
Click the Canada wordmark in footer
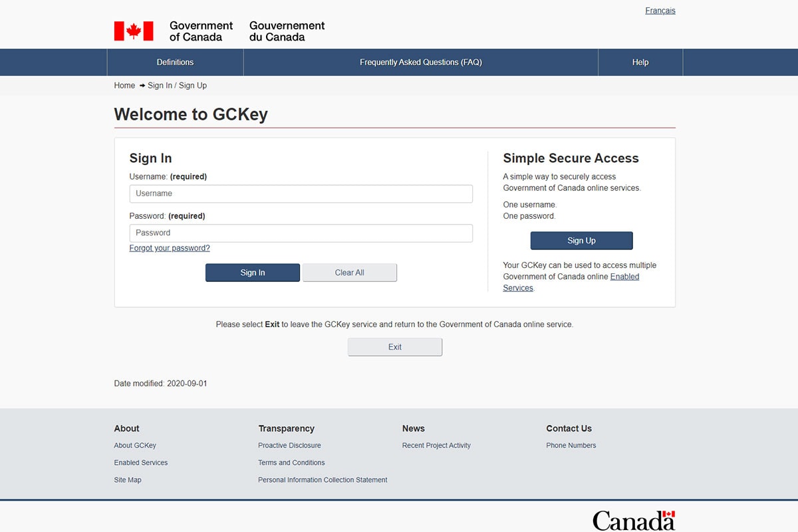[633, 521]
